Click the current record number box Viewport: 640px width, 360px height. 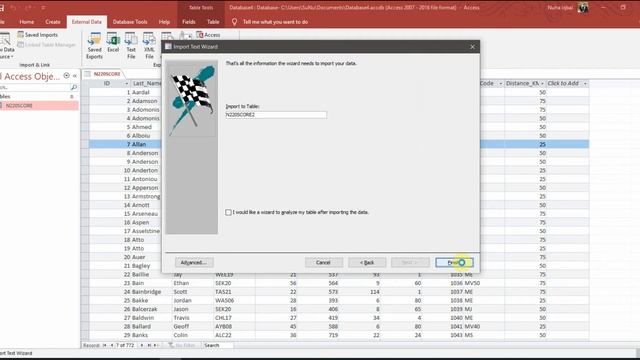[125, 345]
